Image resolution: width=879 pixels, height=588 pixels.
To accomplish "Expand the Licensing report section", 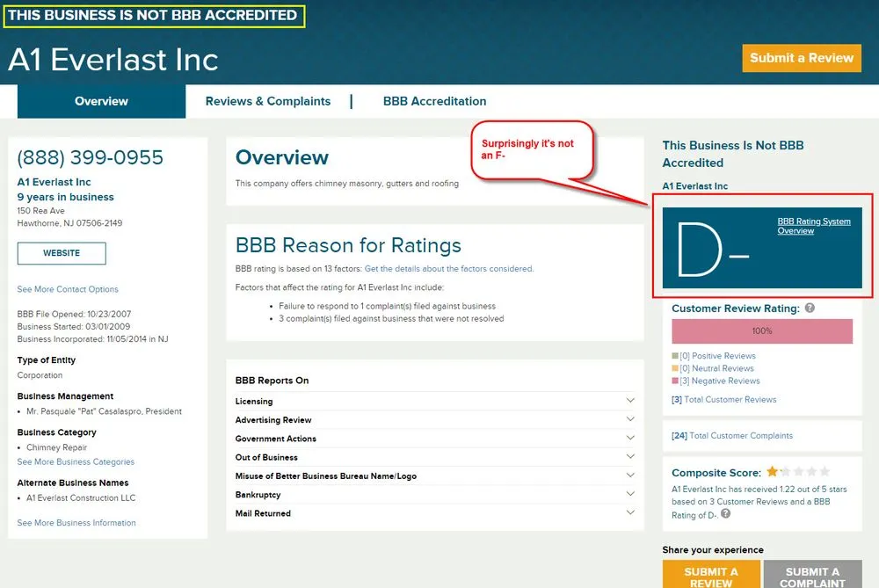I will [x=629, y=401].
